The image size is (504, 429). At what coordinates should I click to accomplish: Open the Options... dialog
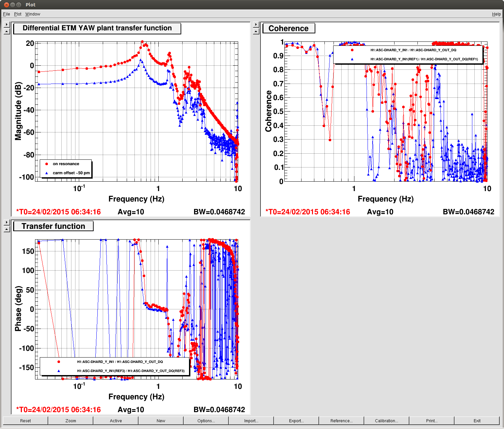coord(206,421)
